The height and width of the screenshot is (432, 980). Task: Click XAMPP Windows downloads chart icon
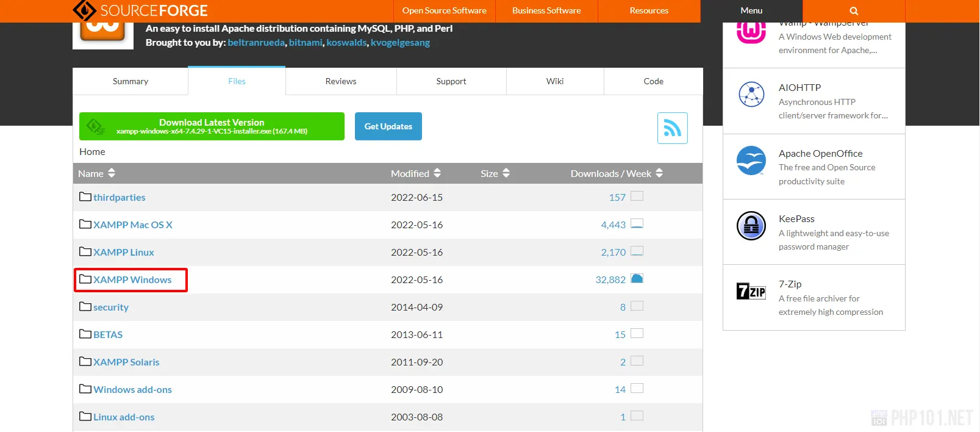click(637, 279)
